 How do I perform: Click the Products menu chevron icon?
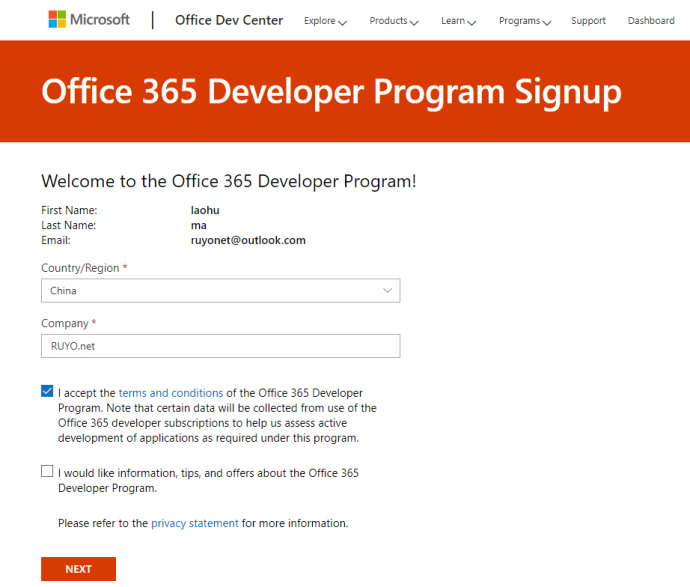pos(414,22)
